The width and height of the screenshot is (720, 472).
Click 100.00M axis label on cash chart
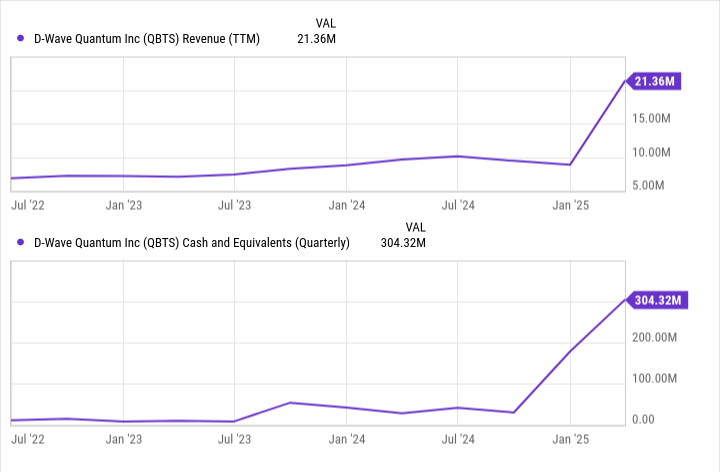tap(654, 378)
